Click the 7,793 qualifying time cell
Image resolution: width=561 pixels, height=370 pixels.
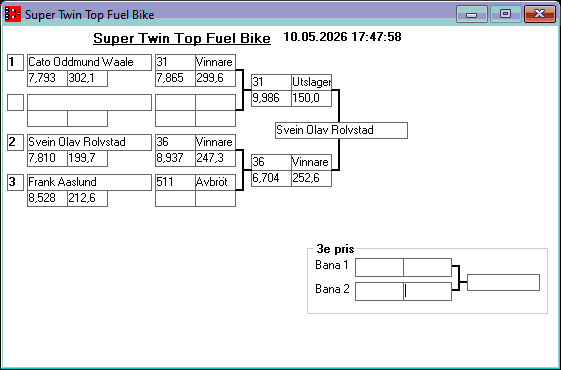click(47, 78)
